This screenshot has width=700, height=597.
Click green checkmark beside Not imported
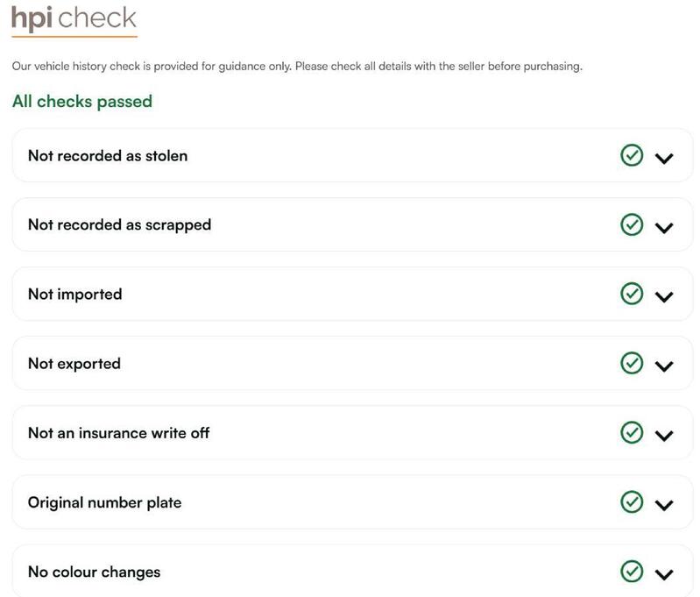pos(632,294)
